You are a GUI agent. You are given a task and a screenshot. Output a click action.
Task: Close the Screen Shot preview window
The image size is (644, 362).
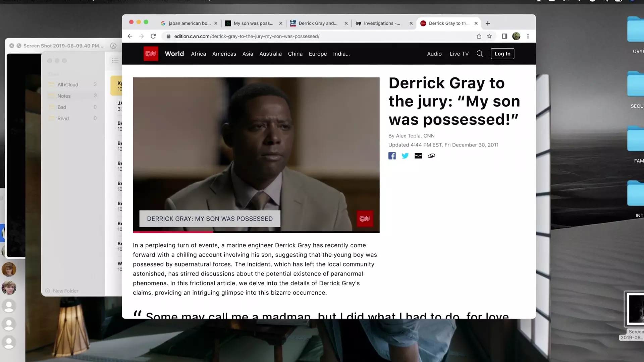[12, 46]
